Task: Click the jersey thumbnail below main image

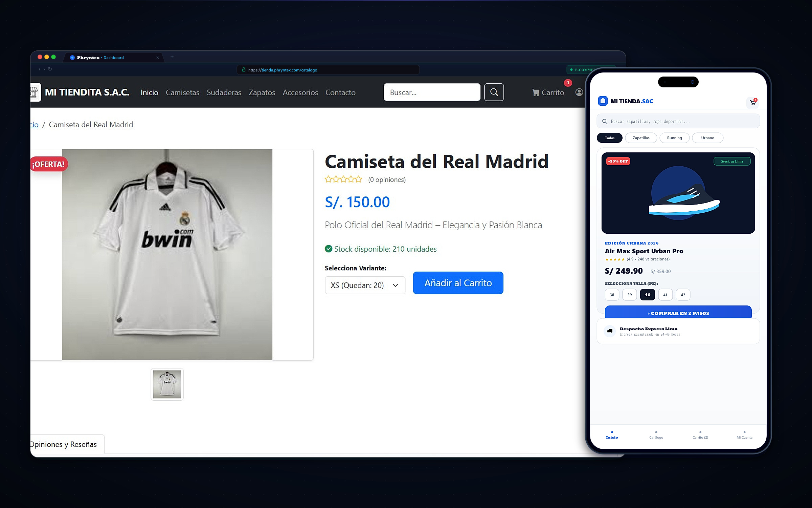Action: point(167,384)
